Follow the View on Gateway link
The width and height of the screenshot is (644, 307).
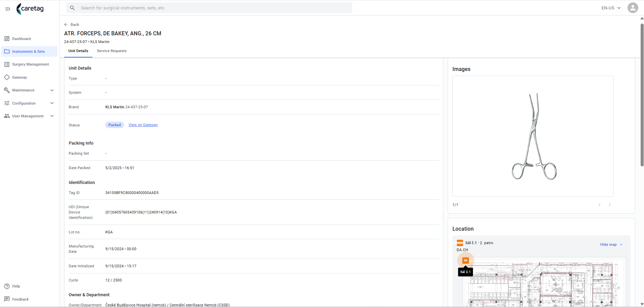[x=143, y=125]
